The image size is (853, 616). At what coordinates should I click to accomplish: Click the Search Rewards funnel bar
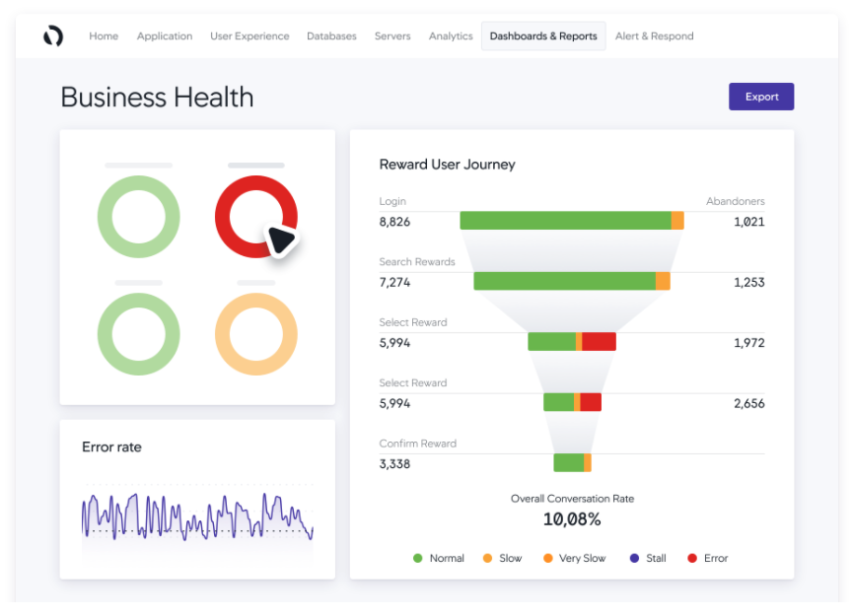click(572, 281)
